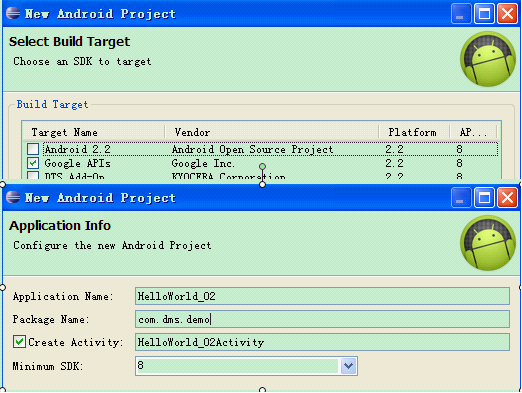Viewport: 522px width, 393px height.
Task: Click the Platform column header
Action: point(414,132)
